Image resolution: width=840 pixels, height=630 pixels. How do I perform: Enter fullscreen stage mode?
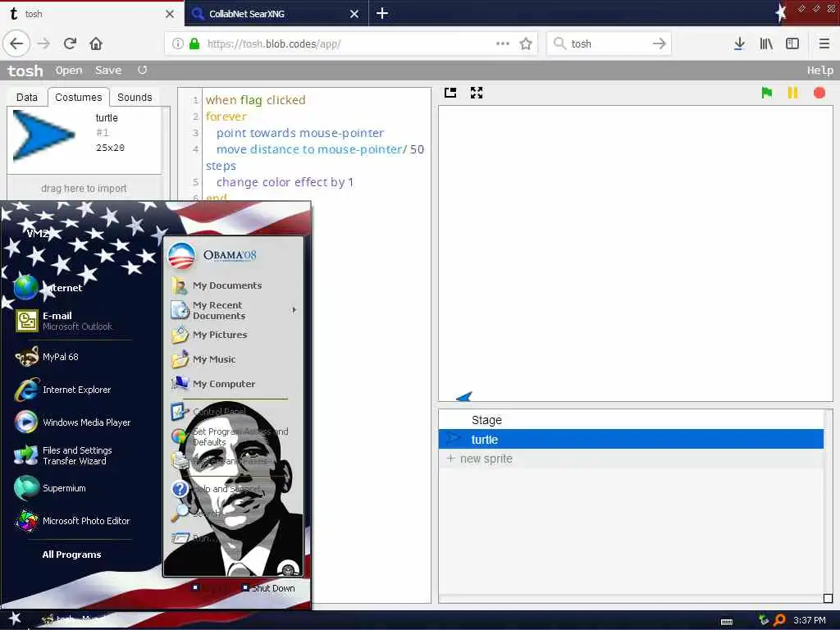point(477,93)
